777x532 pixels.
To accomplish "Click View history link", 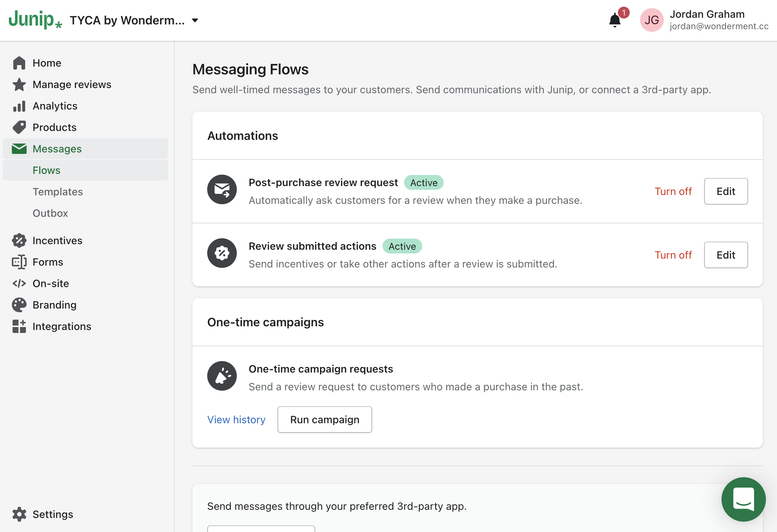I will 236,420.
